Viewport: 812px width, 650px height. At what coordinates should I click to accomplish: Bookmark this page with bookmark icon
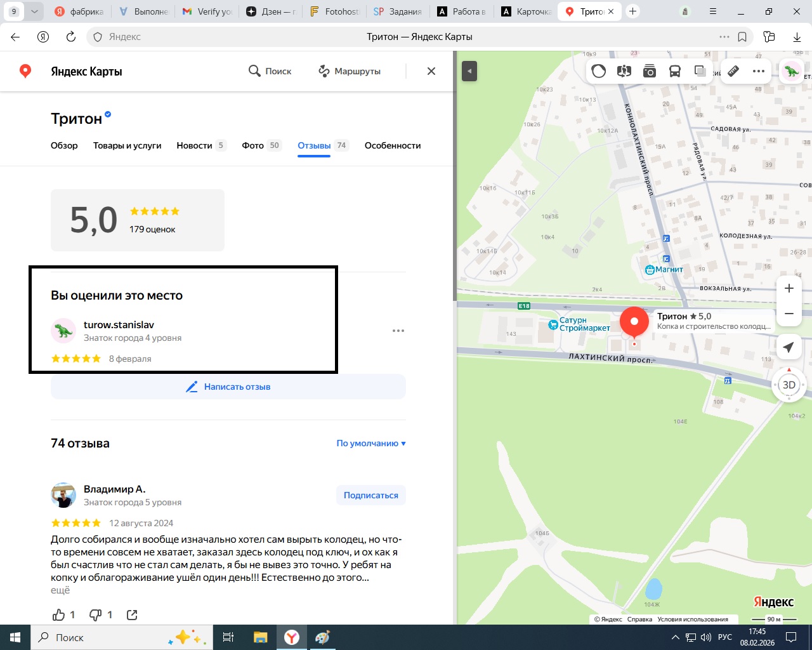click(742, 37)
